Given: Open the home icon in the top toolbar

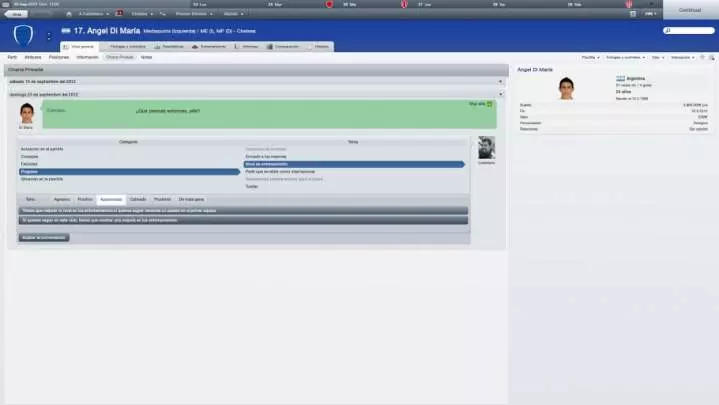Looking at the screenshot, I should [69, 14].
